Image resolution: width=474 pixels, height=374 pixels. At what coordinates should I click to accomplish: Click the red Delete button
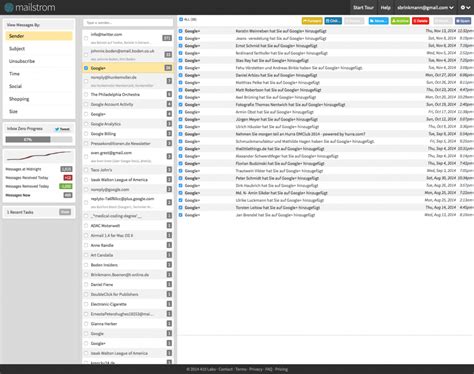(x=421, y=21)
